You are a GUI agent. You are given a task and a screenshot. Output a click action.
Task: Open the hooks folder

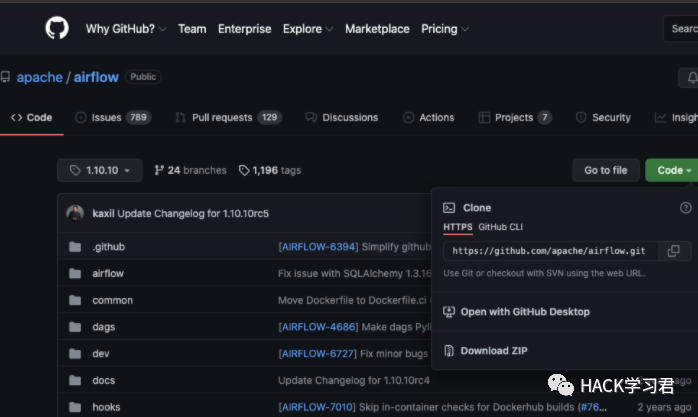[106, 407]
